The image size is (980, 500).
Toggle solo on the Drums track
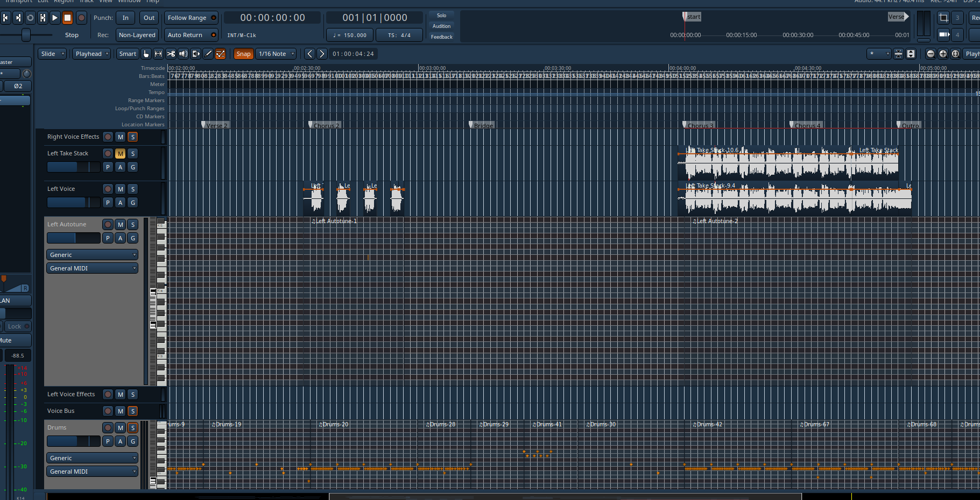tap(133, 428)
